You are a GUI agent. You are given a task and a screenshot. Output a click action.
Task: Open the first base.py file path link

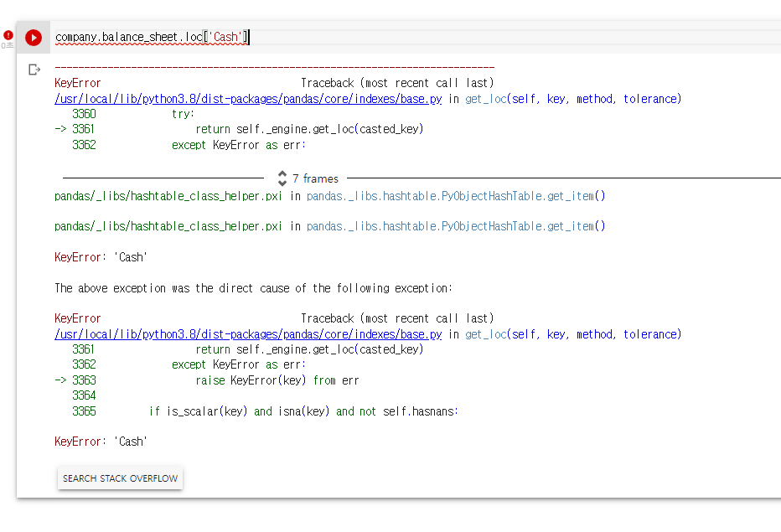click(x=248, y=99)
